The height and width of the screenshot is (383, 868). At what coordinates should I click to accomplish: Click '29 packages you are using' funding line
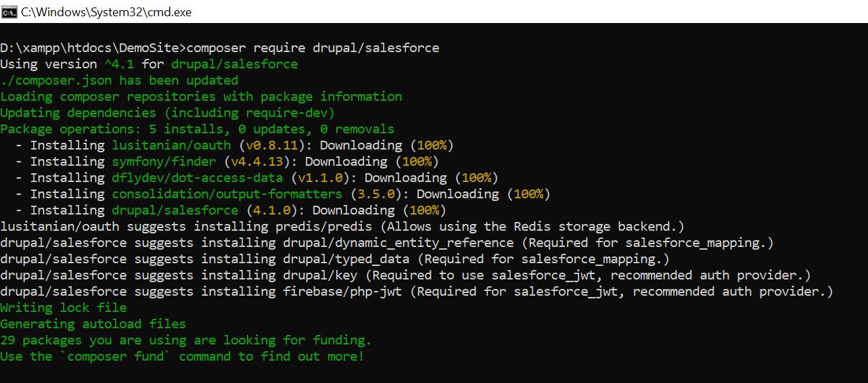(x=186, y=340)
